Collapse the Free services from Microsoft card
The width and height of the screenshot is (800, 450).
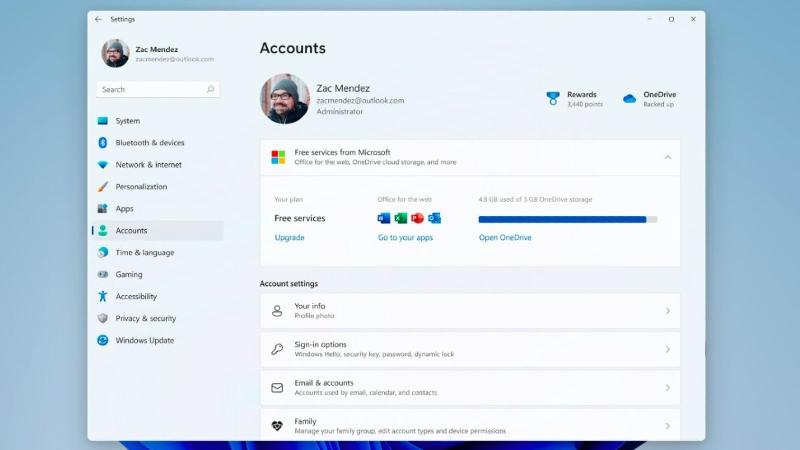tap(667, 157)
